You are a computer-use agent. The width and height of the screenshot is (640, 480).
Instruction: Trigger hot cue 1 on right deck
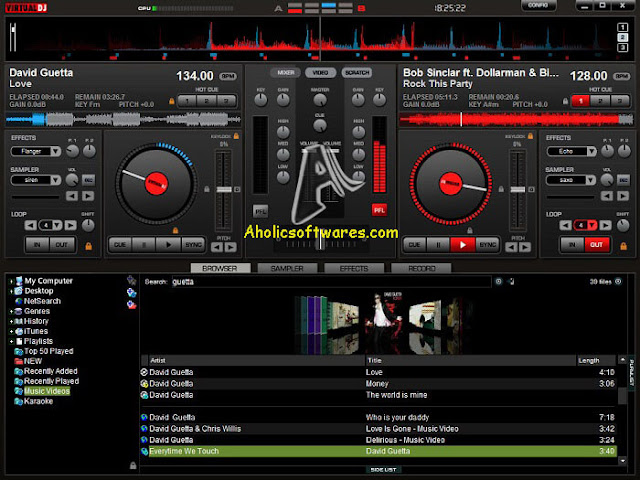click(x=580, y=101)
